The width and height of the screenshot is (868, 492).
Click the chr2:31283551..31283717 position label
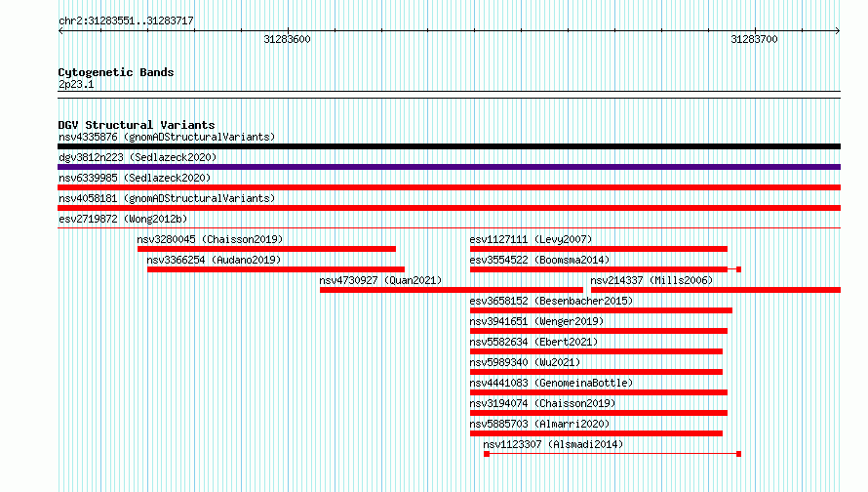tap(126, 20)
